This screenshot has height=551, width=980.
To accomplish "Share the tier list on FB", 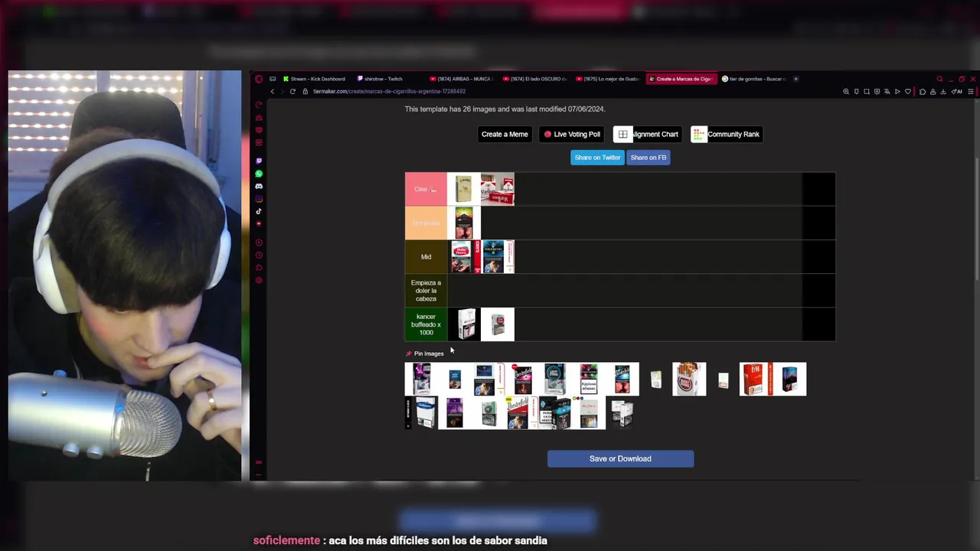I will pos(648,158).
